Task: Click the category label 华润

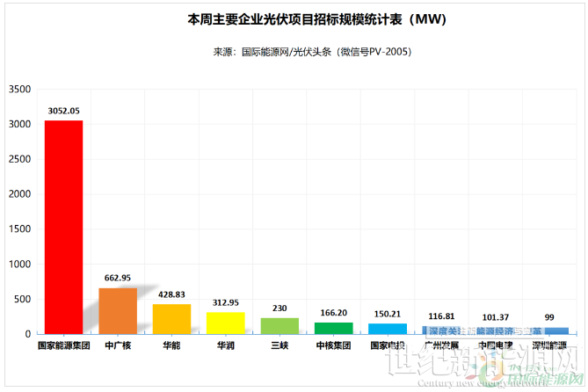Action: [226, 345]
